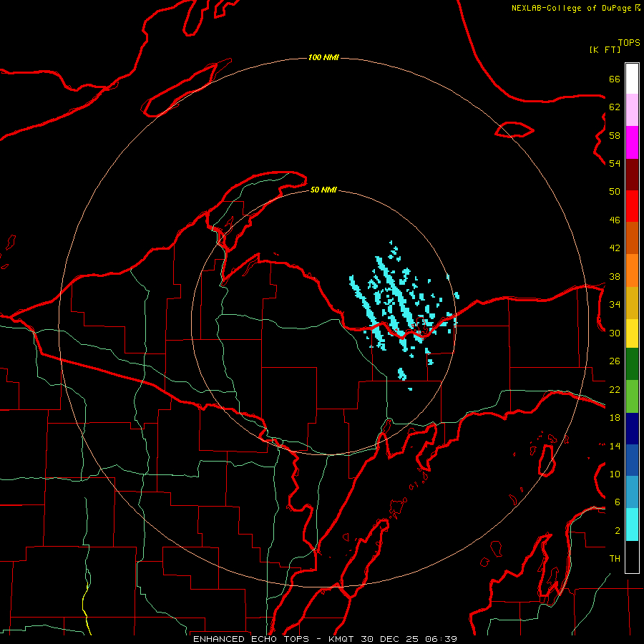Click the gold 34 kft legend swatch
Screen dimensions: 644x644
[x=632, y=303]
